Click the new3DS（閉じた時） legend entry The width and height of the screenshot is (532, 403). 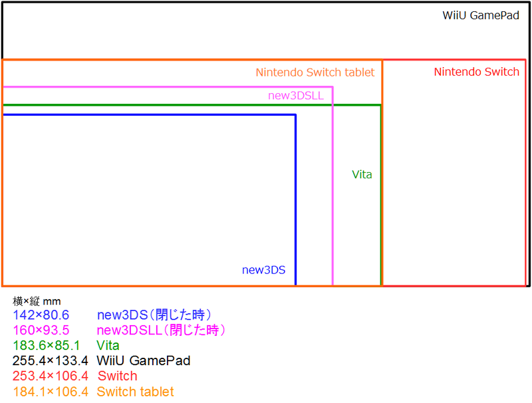tap(154, 315)
